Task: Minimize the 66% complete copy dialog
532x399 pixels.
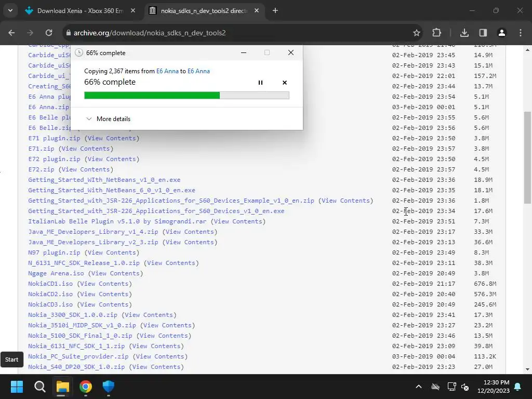Action: coord(244,52)
